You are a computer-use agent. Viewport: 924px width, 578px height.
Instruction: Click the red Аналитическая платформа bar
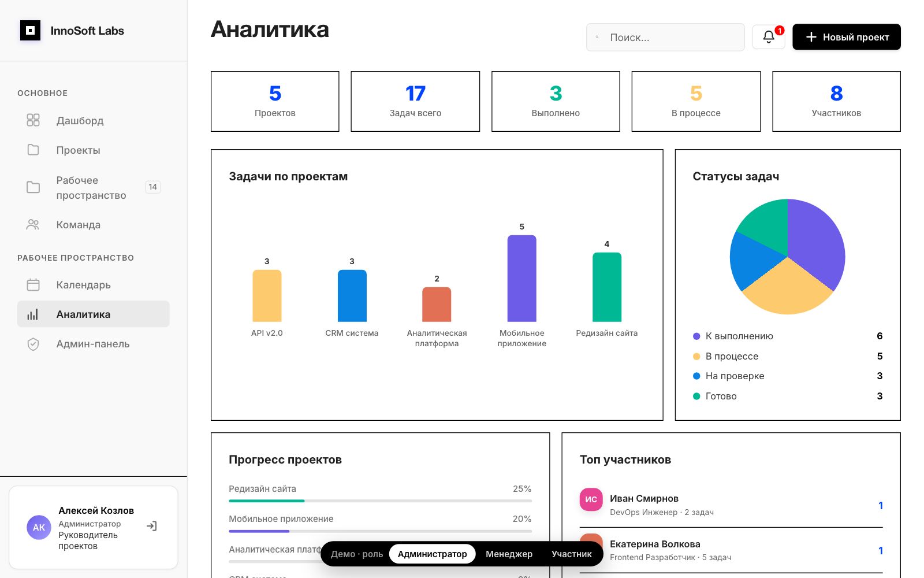(x=437, y=304)
